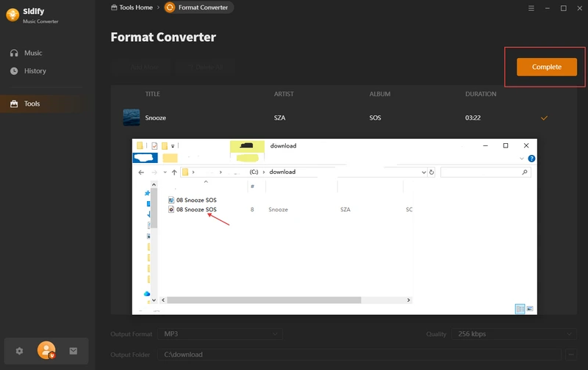Select 08 Snooze SOS file with audio disc icon
This screenshot has height=370, width=588.
click(x=193, y=209)
